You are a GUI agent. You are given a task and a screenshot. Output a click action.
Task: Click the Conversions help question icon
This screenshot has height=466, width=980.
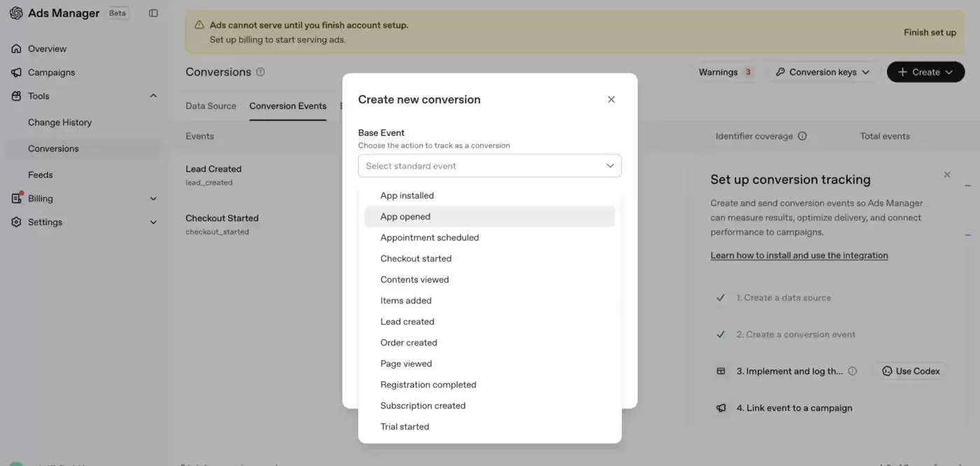click(260, 72)
